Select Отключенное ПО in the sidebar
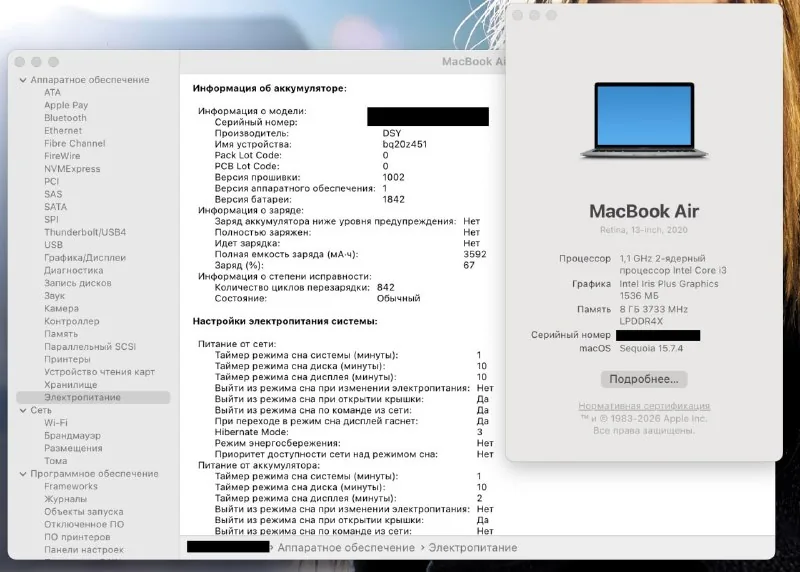The height and width of the screenshot is (572, 800). (84, 525)
